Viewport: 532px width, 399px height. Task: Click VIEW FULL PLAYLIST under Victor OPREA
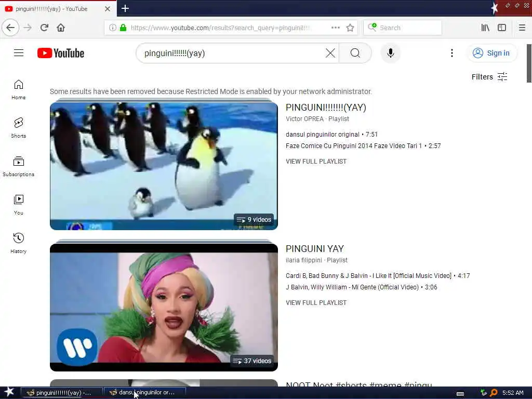click(316, 162)
